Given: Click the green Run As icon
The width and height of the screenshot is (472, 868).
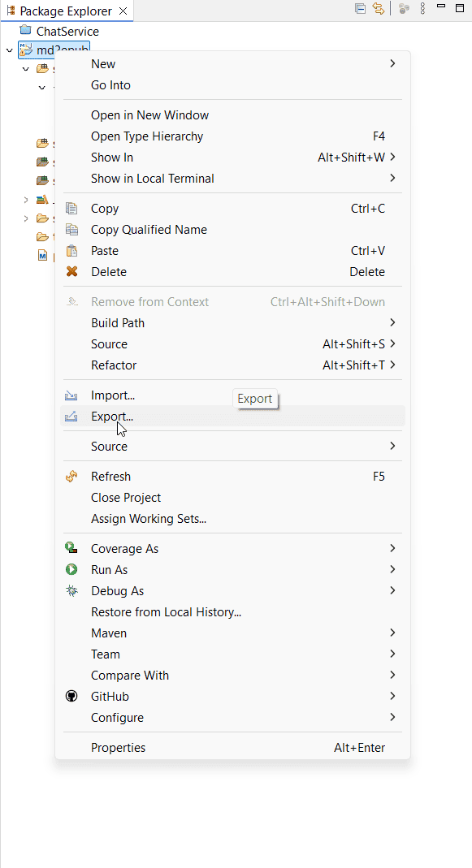Looking at the screenshot, I should (x=71, y=570).
